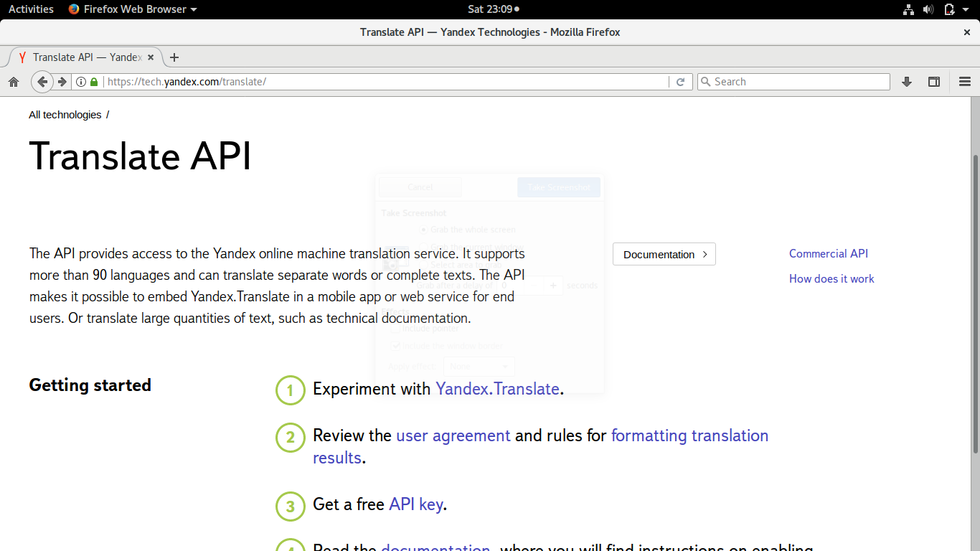
Task: Expand the Firefox Web Browser menu
Action: [x=132, y=9]
